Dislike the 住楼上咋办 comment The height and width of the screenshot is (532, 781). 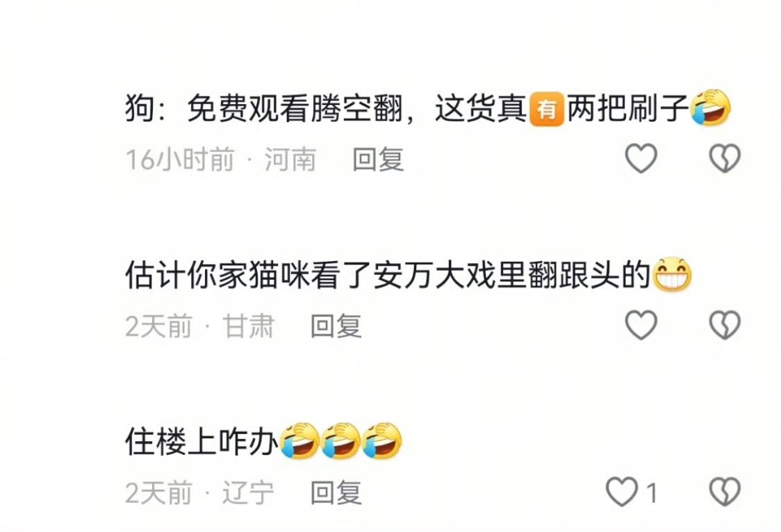click(724, 492)
